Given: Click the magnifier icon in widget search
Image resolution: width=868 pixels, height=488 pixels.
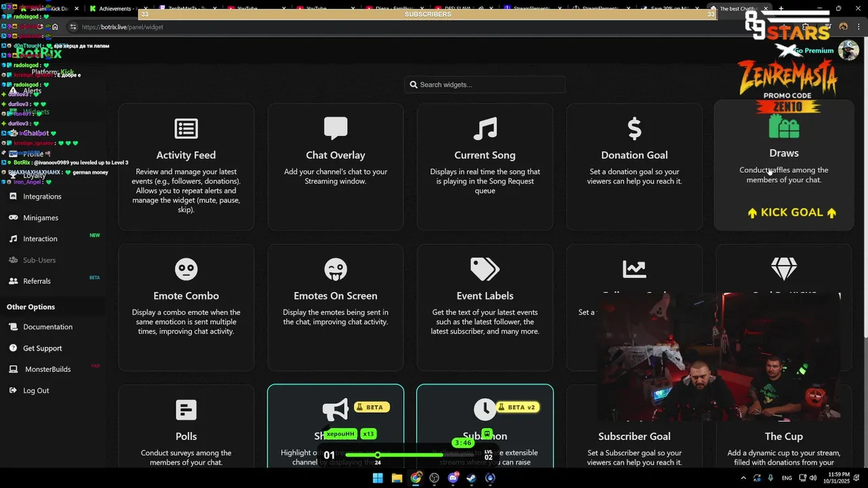Looking at the screenshot, I should [x=414, y=85].
